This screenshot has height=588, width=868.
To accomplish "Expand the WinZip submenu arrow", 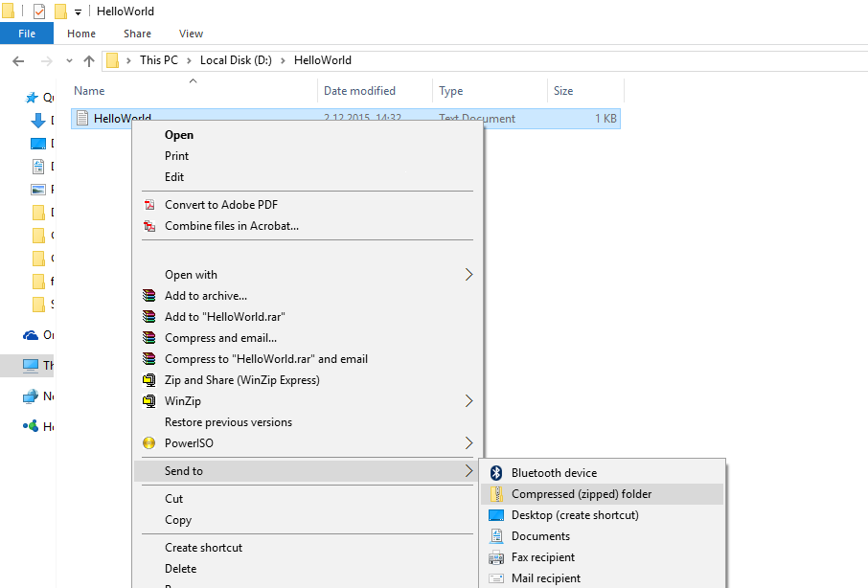I will point(468,400).
